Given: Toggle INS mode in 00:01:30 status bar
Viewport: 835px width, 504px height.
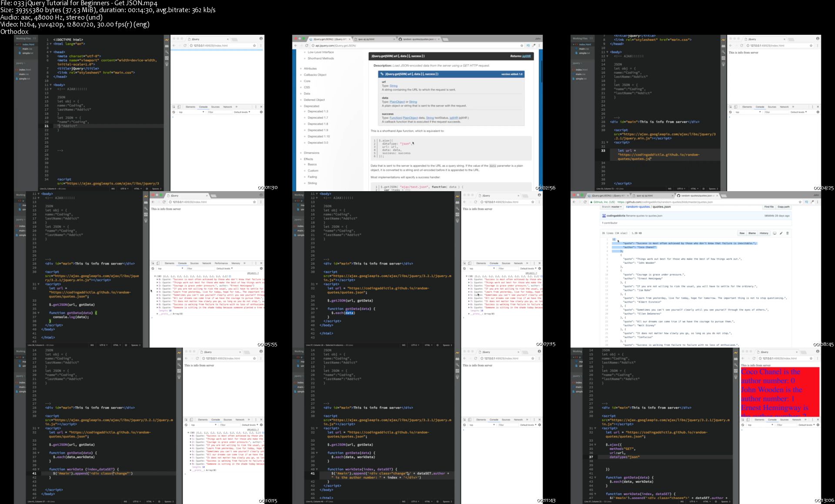Looking at the screenshot, I should coord(113,189).
